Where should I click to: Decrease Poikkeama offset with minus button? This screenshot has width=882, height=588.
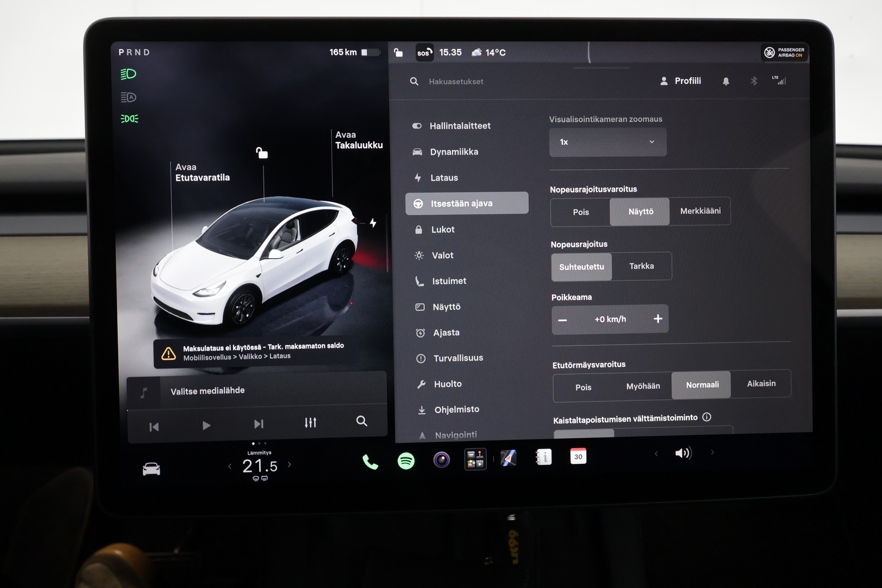pos(563,320)
